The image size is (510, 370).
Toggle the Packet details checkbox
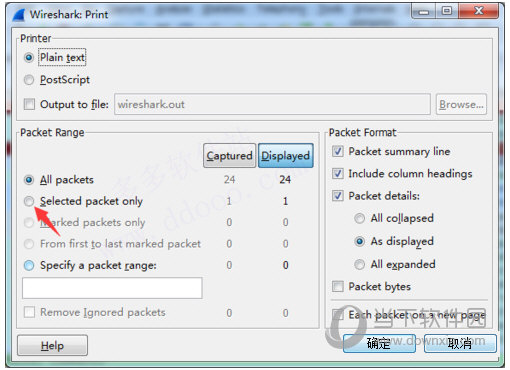pyautogui.click(x=338, y=196)
